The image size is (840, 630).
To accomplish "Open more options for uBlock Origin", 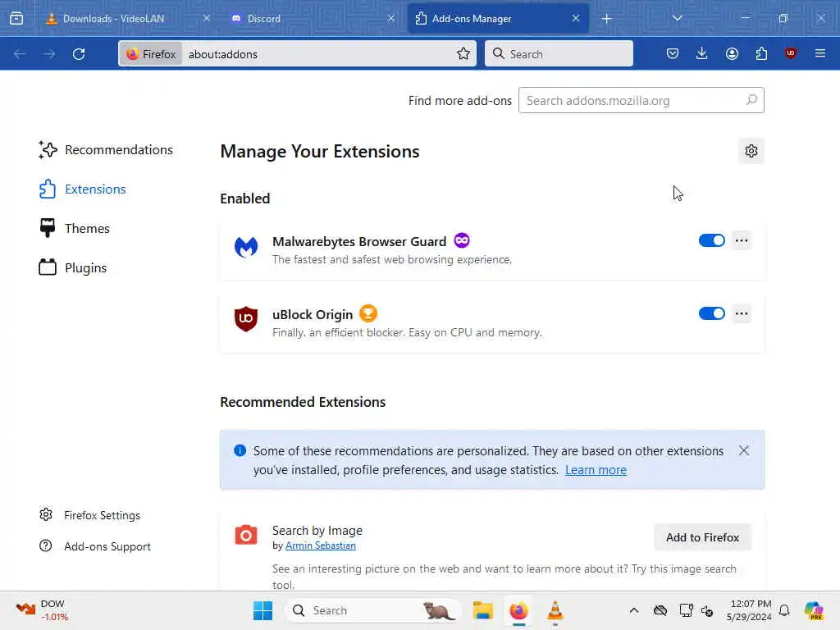I will (x=742, y=313).
